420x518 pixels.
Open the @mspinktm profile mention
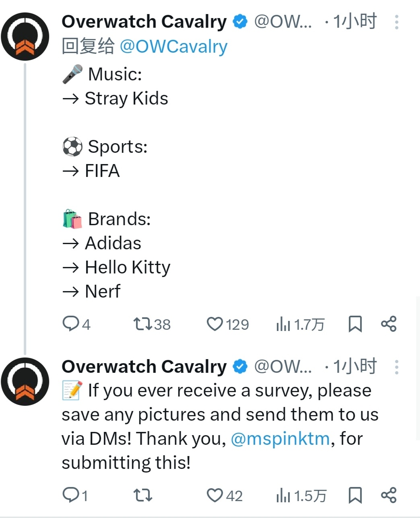pyautogui.click(x=280, y=438)
